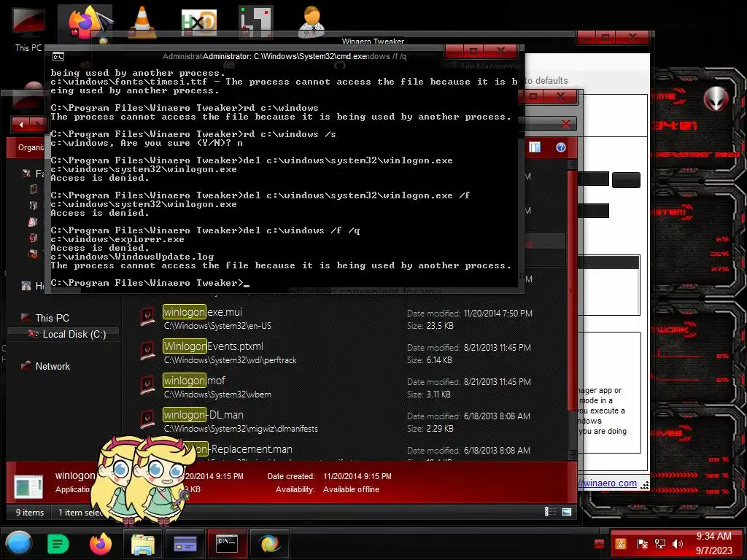Click the Alienware head gadget icon
747x560 pixels.
pyautogui.click(x=715, y=98)
